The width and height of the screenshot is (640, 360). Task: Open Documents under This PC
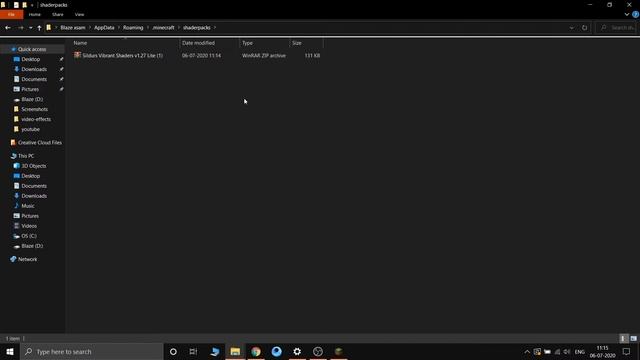click(34, 186)
